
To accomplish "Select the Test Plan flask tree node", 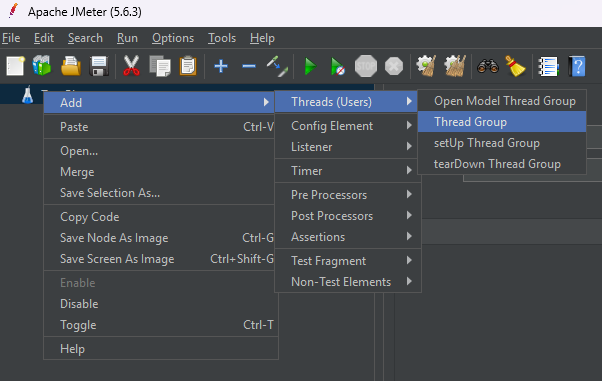I will (28, 94).
